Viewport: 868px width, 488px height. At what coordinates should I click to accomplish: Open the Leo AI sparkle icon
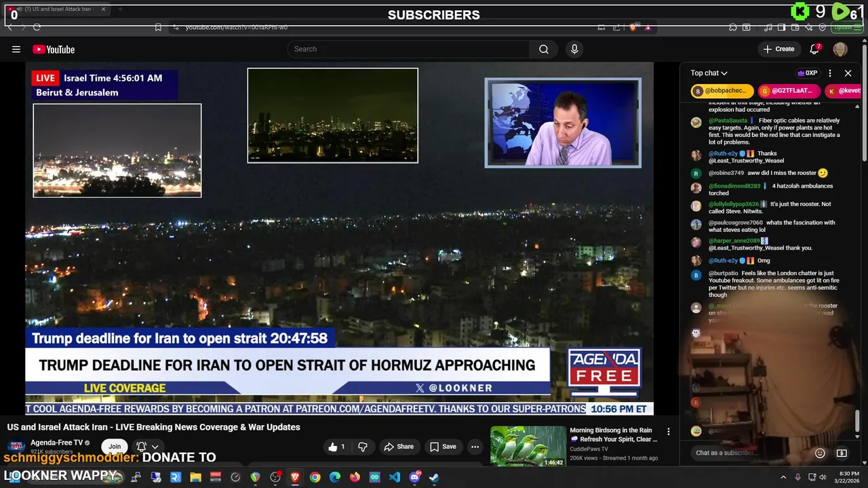click(x=808, y=27)
